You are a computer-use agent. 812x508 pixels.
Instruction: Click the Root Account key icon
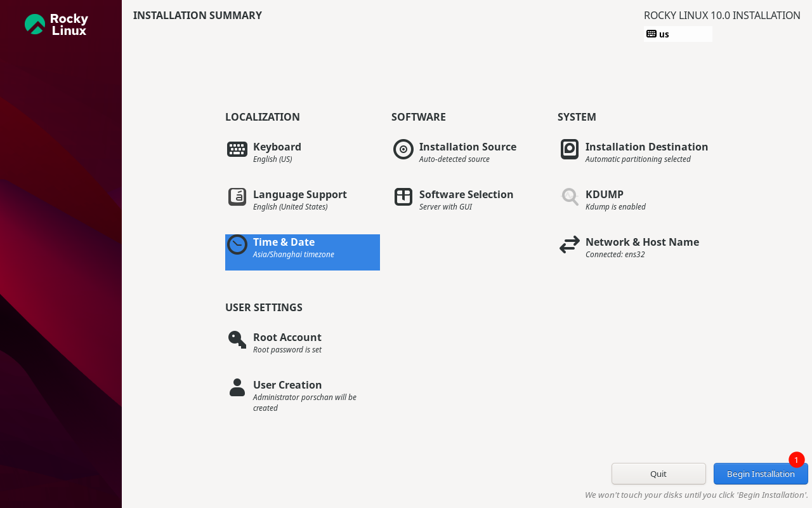(x=237, y=340)
